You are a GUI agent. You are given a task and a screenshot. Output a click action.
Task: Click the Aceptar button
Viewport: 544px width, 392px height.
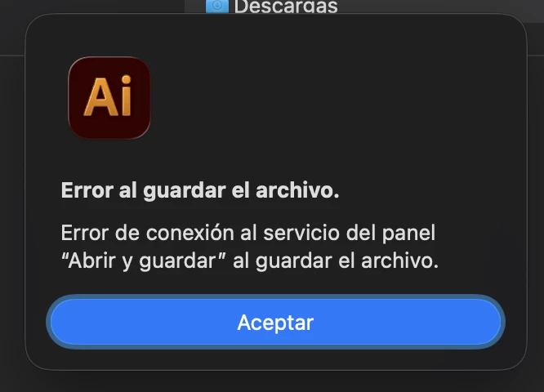[275, 322]
